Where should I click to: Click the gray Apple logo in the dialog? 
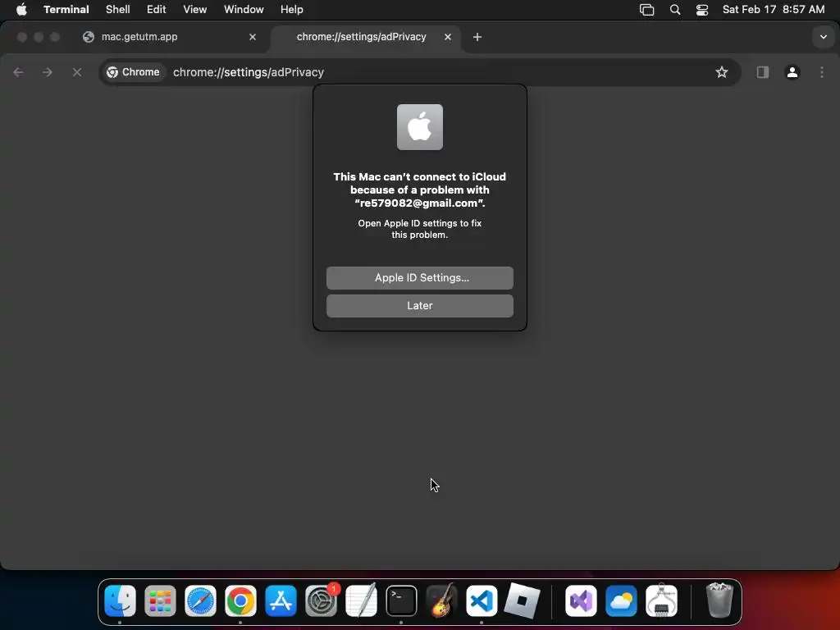pyautogui.click(x=420, y=127)
